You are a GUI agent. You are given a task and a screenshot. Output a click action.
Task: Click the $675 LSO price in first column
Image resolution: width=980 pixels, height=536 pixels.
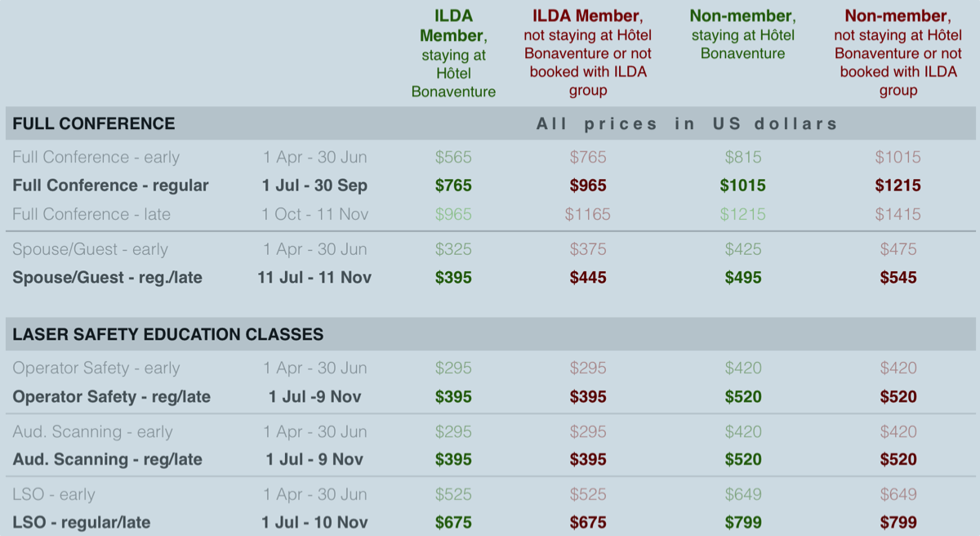coord(453,522)
